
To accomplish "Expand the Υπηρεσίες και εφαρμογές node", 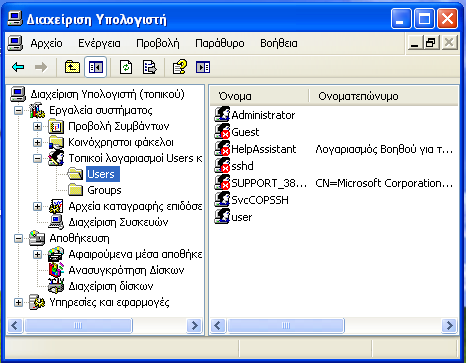I will (19, 302).
